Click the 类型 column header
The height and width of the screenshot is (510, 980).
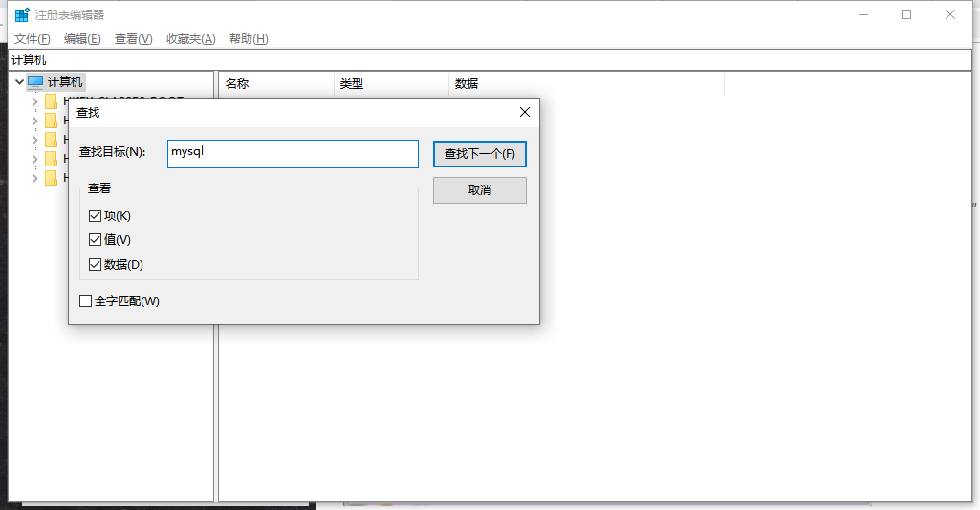click(x=391, y=84)
